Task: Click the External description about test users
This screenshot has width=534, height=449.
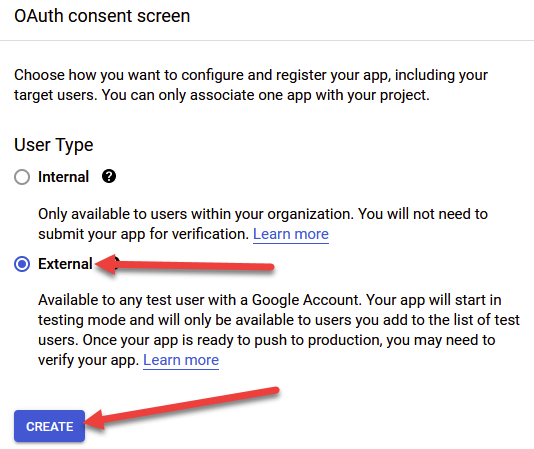Action: tap(279, 330)
